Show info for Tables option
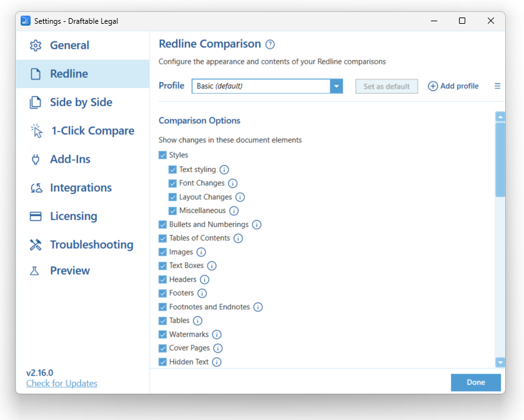Image resolution: width=524 pixels, height=420 pixels. (198, 321)
